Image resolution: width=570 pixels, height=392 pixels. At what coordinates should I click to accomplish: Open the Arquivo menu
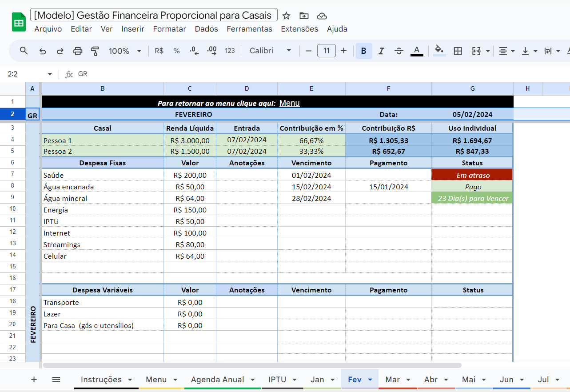pyautogui.click(x=48, y=29)
